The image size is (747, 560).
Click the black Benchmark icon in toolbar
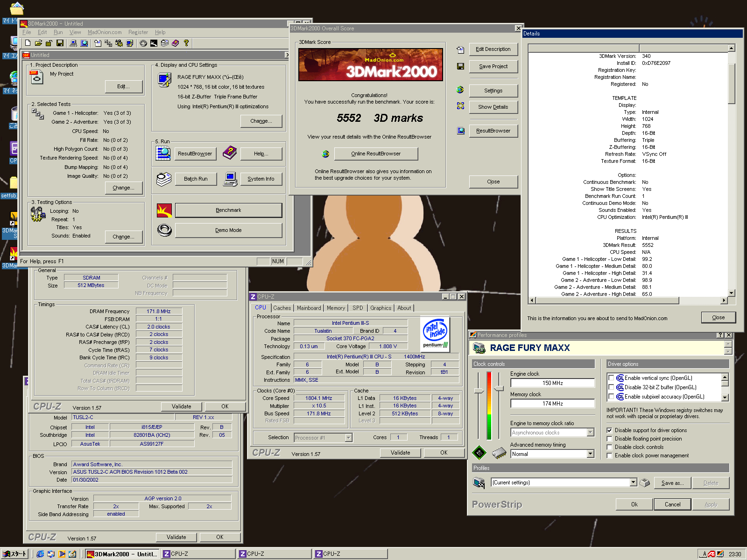point(154,43)
